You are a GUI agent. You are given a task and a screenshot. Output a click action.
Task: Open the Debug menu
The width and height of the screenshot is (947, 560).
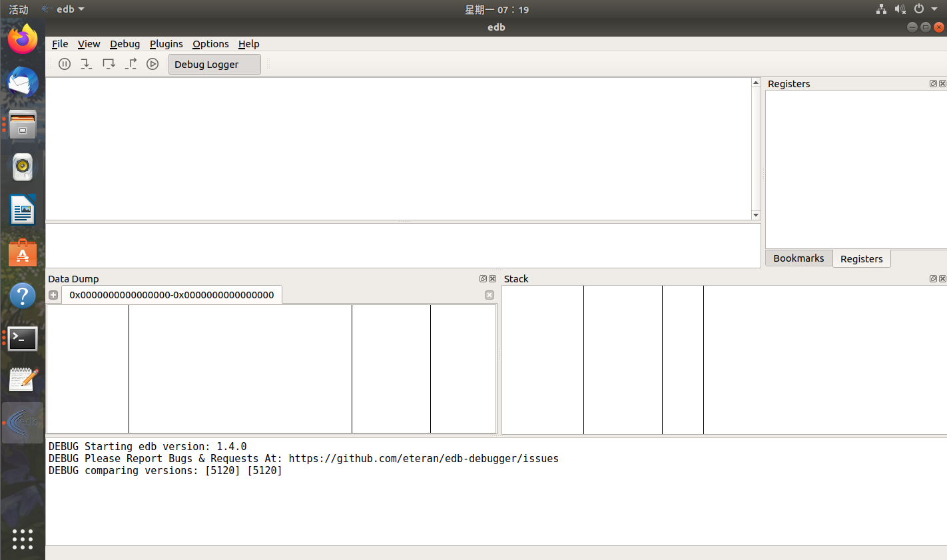coord(125,44)
